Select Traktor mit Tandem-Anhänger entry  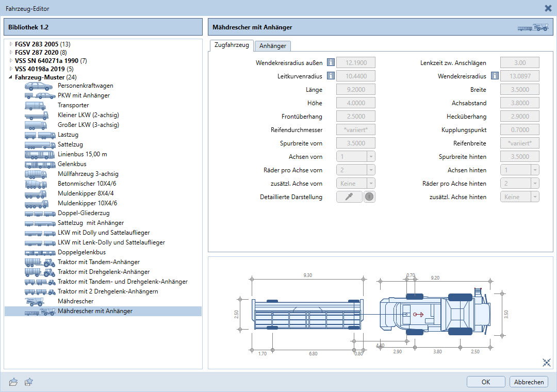point(99,262)
